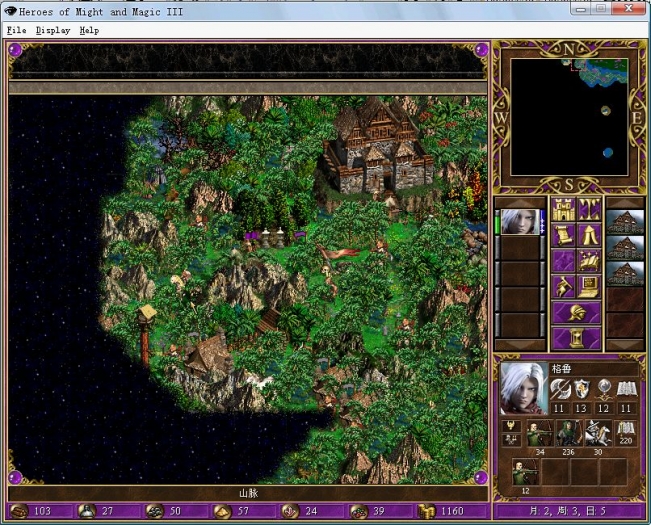Open the Help menu

(89, 30)
